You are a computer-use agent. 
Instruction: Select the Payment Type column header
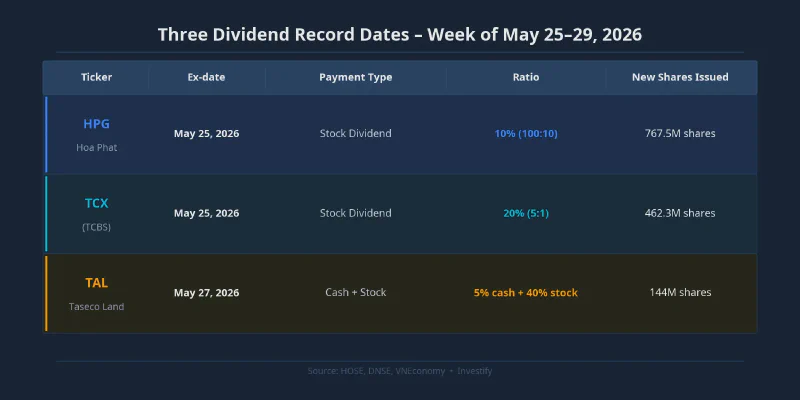356,78
